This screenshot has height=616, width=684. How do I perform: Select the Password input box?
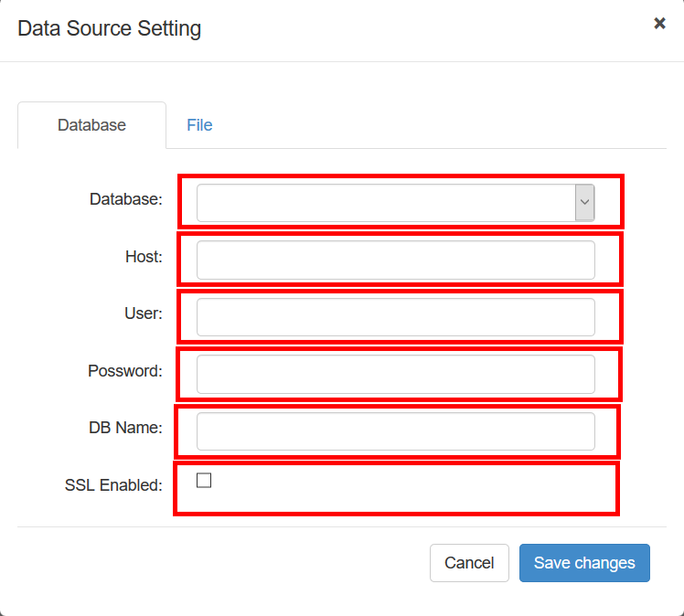point(395,374)
